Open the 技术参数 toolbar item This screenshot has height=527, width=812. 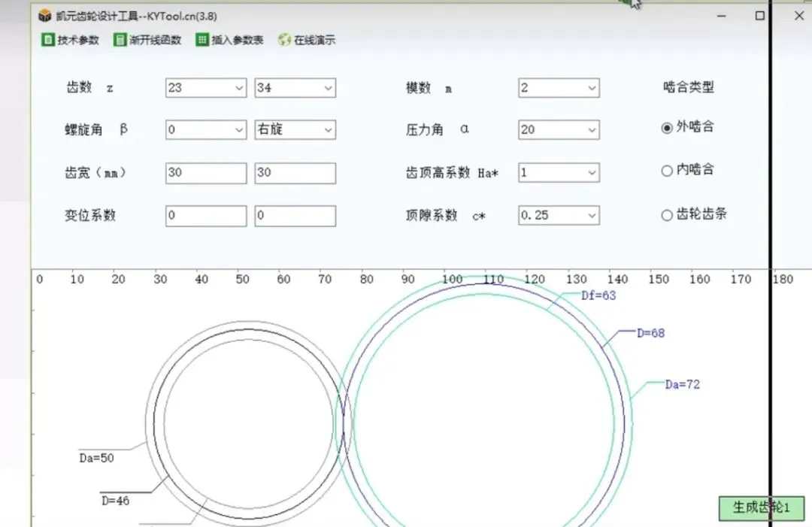70,40
